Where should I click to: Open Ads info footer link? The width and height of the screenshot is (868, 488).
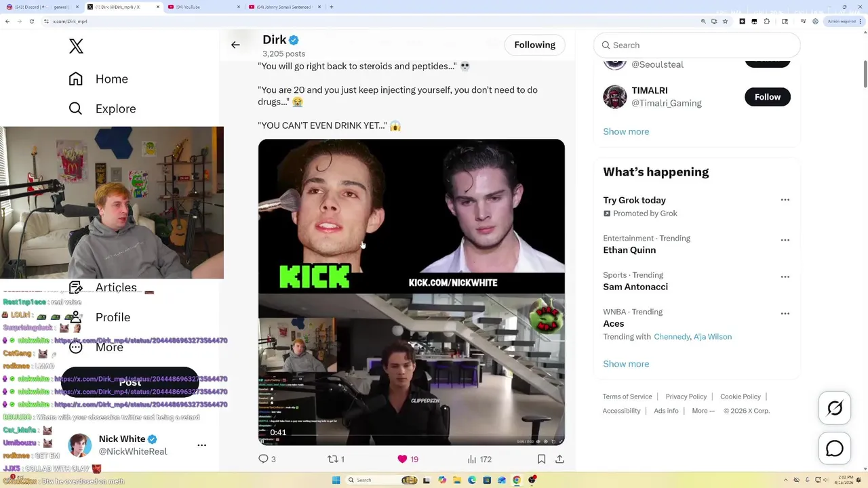(x=666, y=411)
